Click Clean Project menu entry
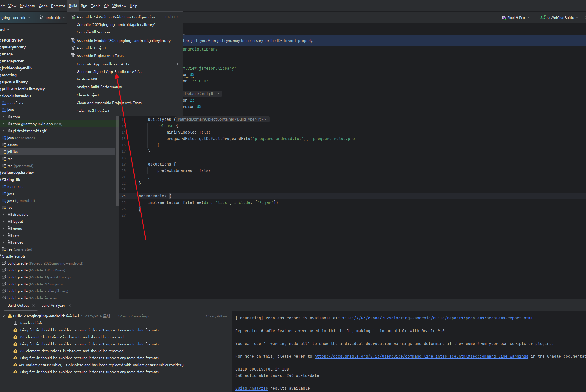 [x=88, y=95]
